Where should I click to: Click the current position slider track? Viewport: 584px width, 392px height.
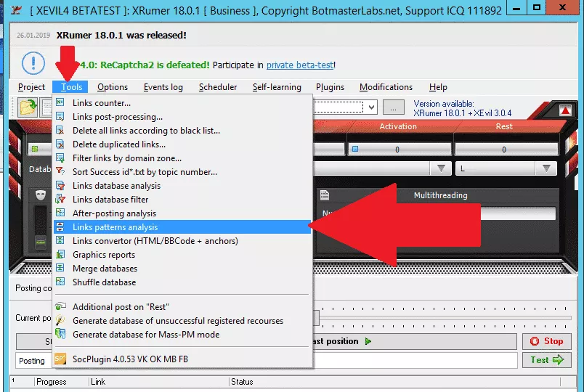(x=445, y=318)
